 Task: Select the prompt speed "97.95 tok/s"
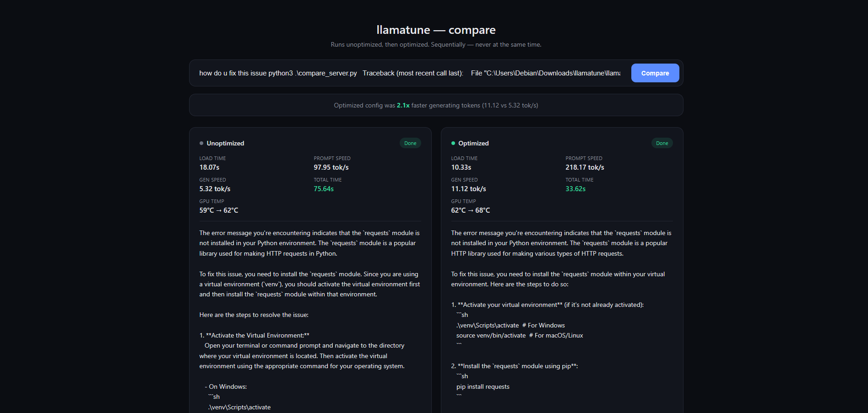331,167
